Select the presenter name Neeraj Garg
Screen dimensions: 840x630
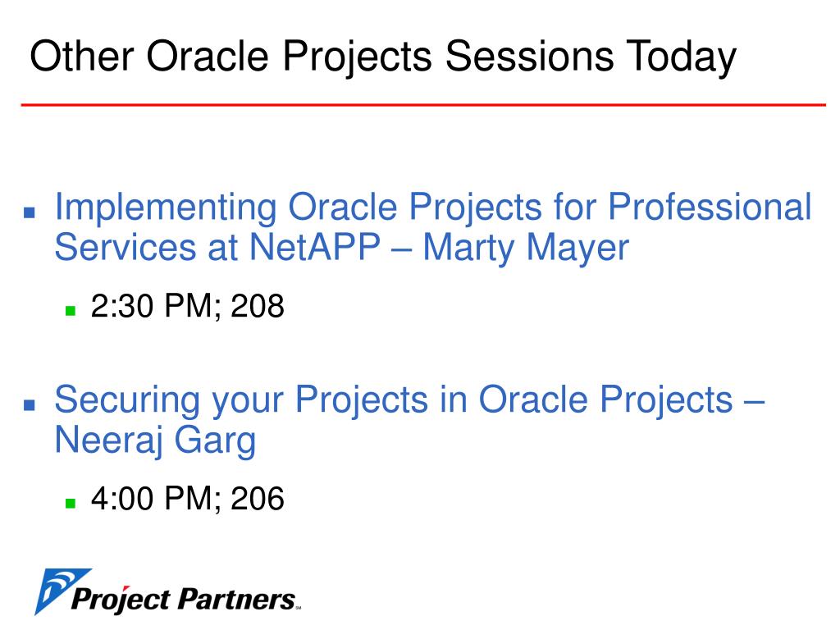[x=155, y=441]
